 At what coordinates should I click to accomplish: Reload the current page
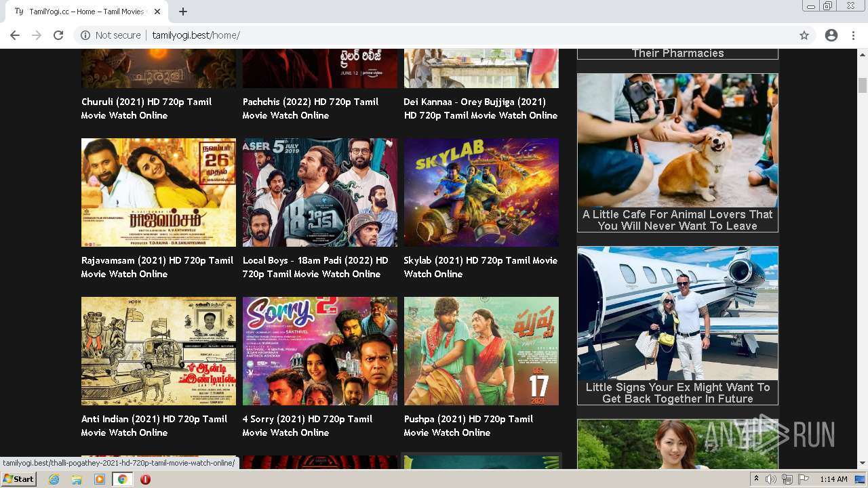pyautogui.click(x=58, y=35)
